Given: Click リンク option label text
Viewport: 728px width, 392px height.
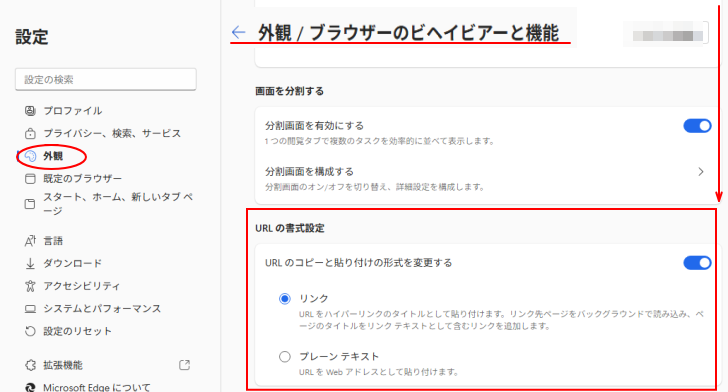Looking at the screenshot, I should [x=314, y=299].
